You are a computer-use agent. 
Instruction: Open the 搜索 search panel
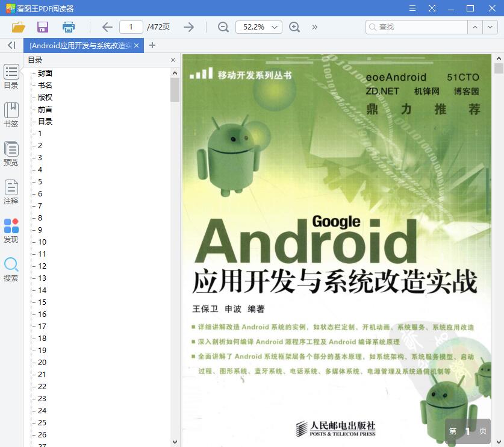11,269
